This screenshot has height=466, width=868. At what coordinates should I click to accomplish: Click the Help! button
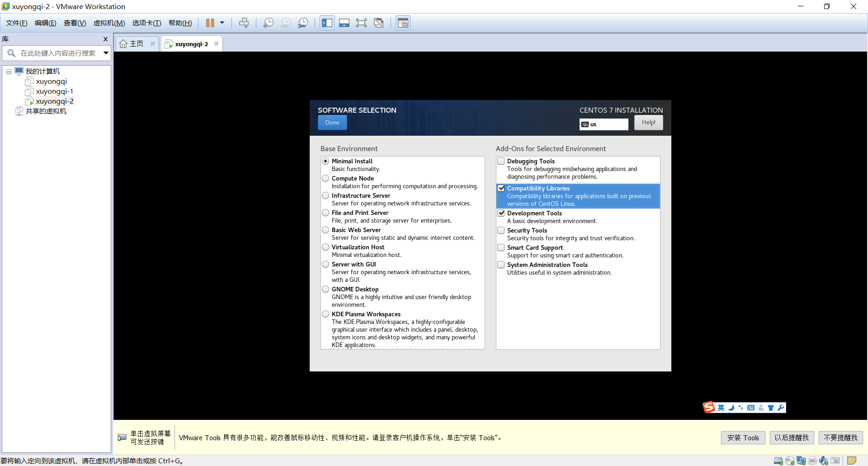(x=648, y=123)
